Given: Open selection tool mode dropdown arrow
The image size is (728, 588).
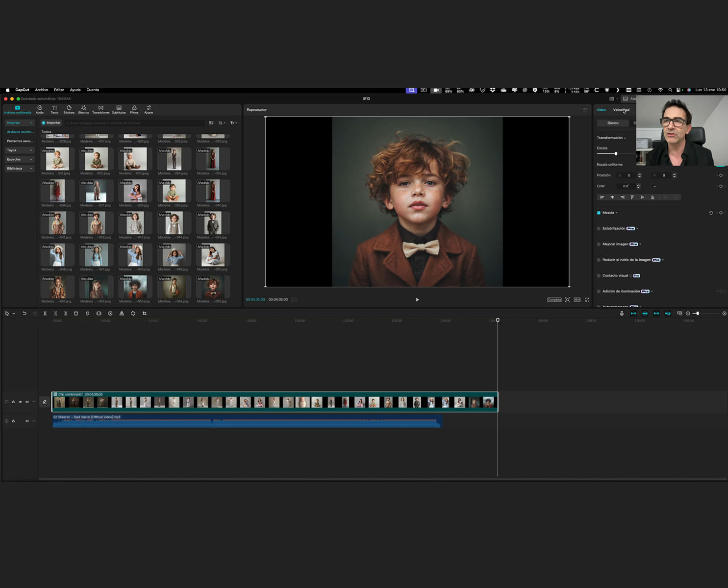Looking at the screenshot, I should pos(14,314).
